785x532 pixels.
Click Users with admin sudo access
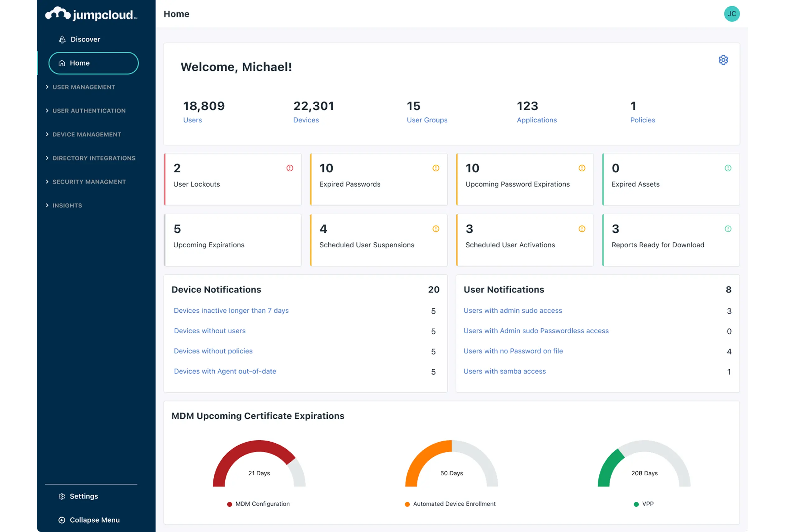[513, 311]
